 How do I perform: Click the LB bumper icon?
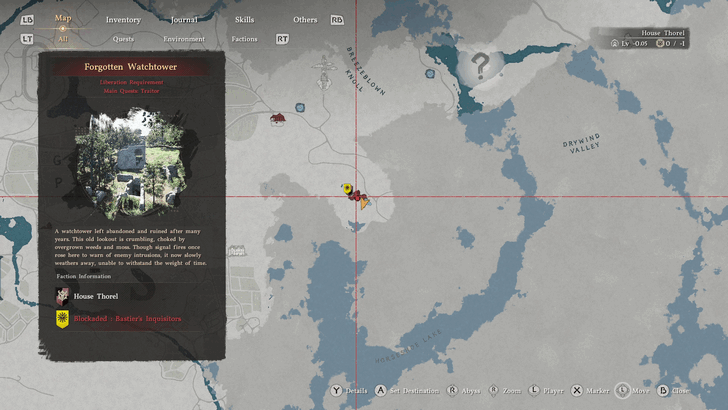point(27,20)
